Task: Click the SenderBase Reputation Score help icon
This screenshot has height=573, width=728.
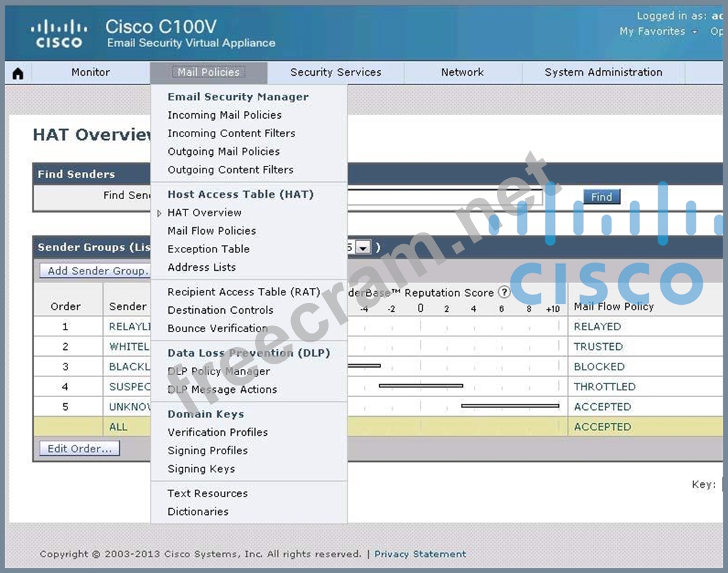Action: point(504,293)
